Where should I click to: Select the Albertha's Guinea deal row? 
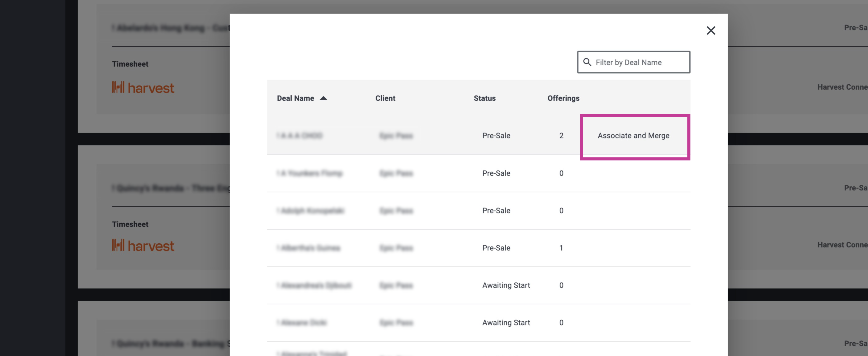pyautogui.click(x=479, y=248)
